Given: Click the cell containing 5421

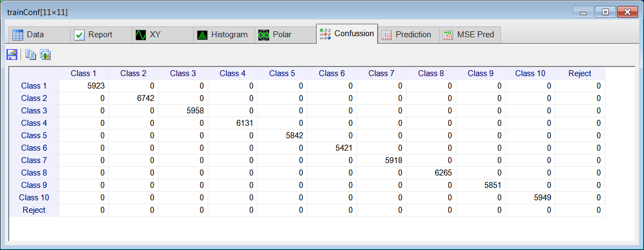Looking at the screenshot, I should coord(332,148).
